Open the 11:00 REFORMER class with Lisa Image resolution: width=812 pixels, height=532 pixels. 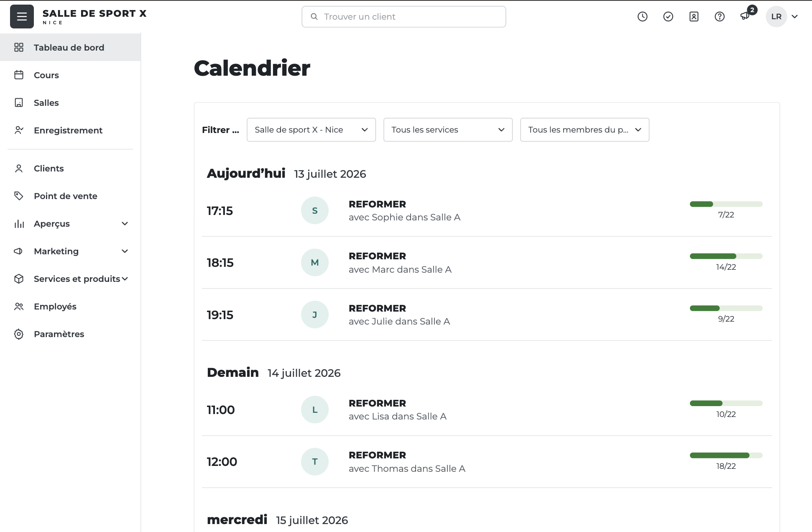tap(487, 409)
